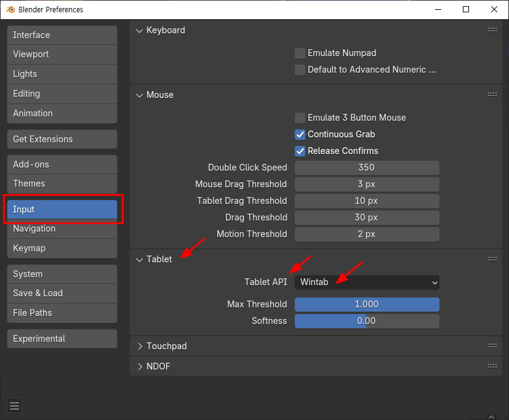Click the tablet Softness slider
The image size is (509, 420).
click(367, 321)
